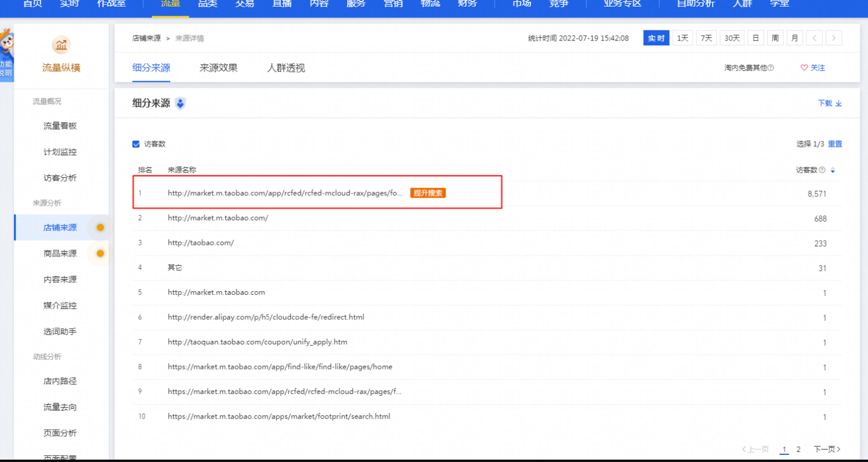Click the sort arrow on 访客数 column
This screenshot has height=462, width=868.
coord(833,171)
